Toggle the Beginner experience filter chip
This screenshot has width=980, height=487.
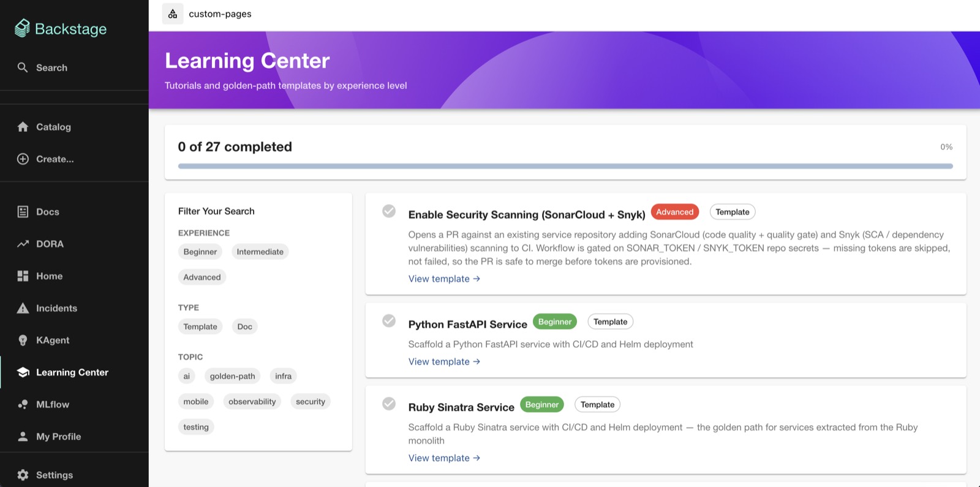pyautogui.click(x=200, y=252)
